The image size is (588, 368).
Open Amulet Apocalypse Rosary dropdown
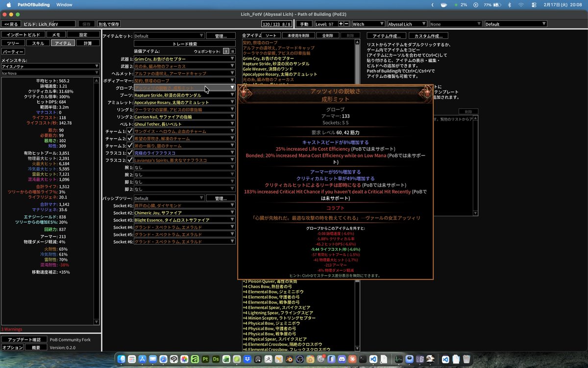coord(184,102)
